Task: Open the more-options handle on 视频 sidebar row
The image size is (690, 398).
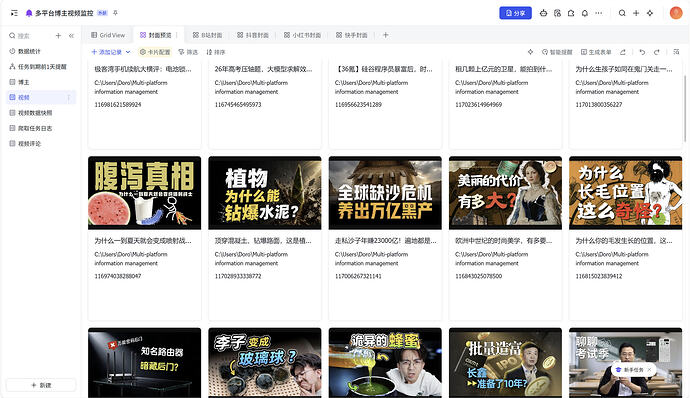Action: 69,97
